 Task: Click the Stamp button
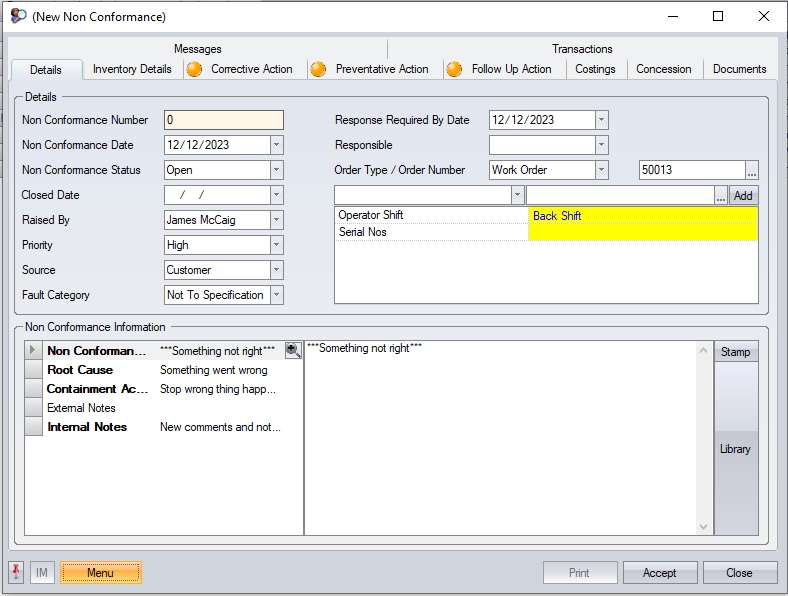735,352
